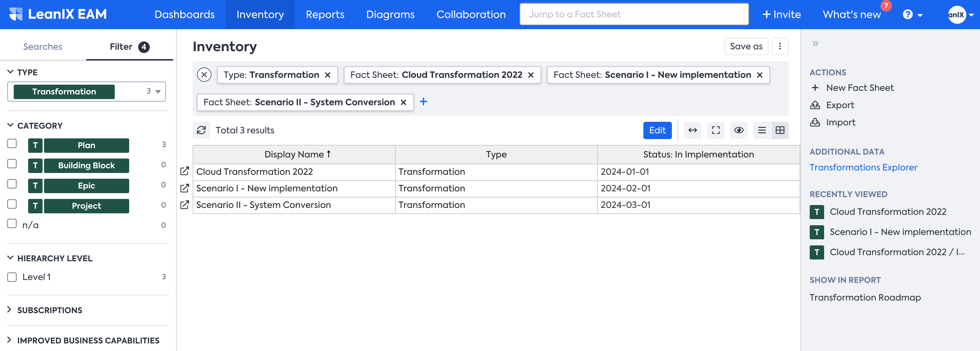Collapse the TYPE filter section
The height and width of the screenshot is (351, 980).
[x=10, y=72]
